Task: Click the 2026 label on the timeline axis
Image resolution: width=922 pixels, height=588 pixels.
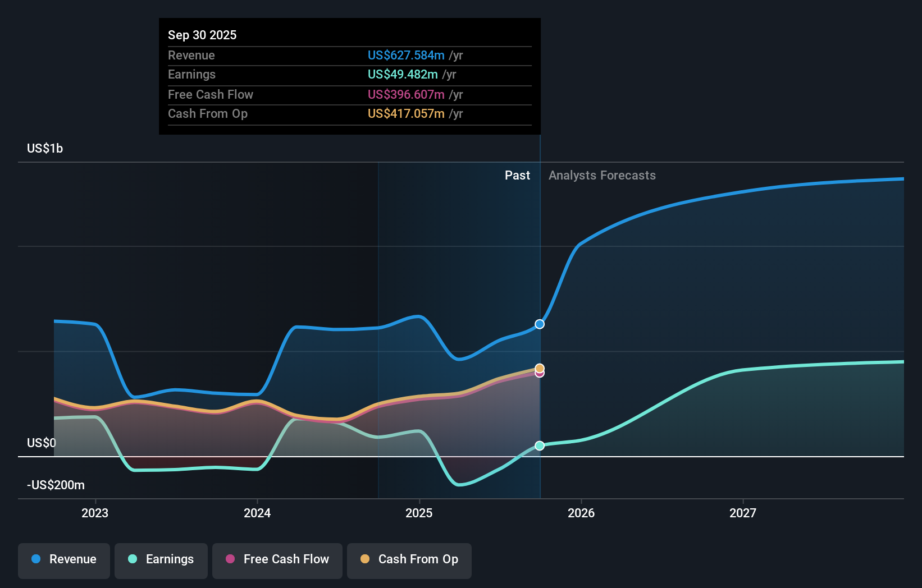Action: tap(582, 512)
